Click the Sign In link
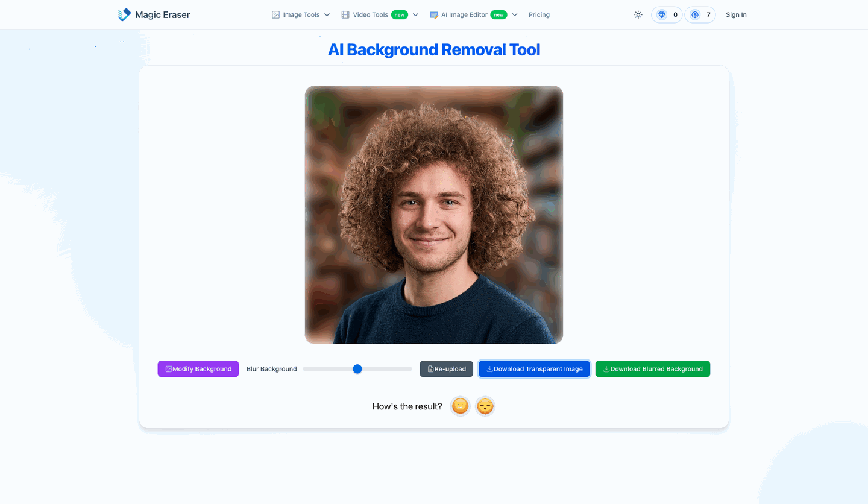This screenshot has height=504, width=868. [x=736, y=15]
